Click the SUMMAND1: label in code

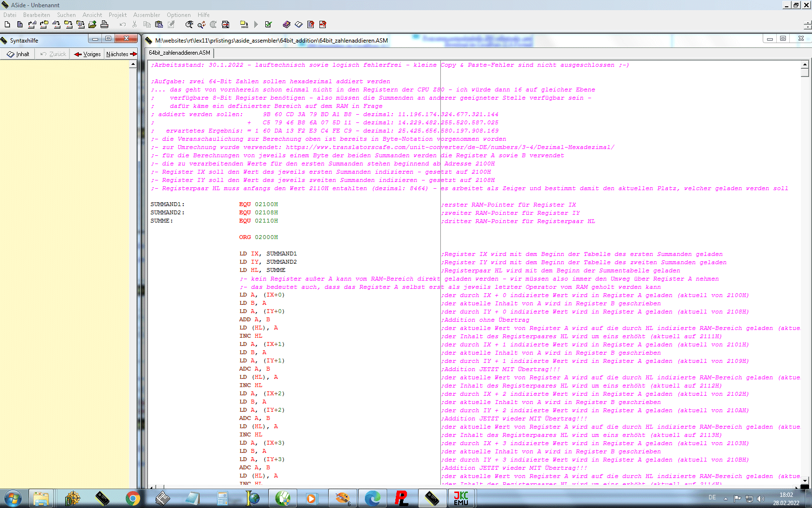(x=168, y=204)
